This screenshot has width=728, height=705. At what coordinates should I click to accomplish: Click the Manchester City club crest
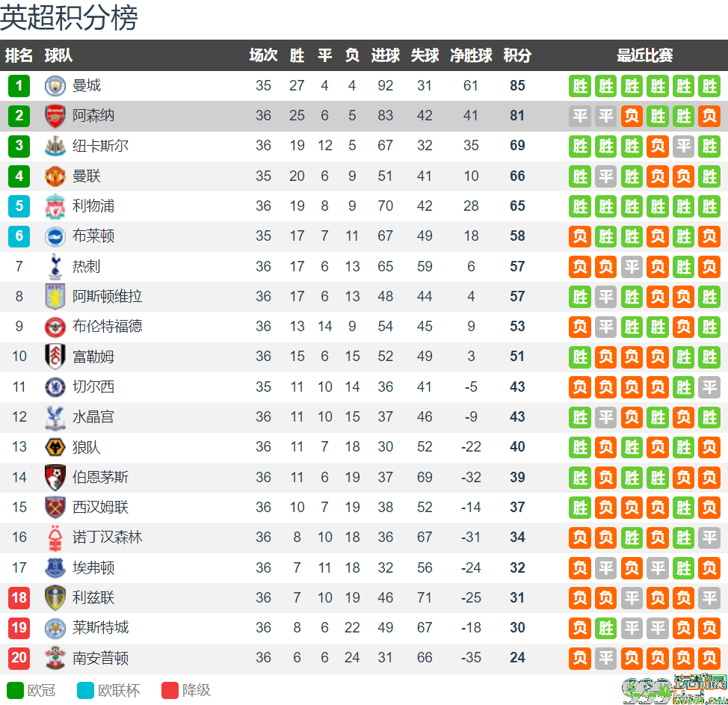point(55,86)
